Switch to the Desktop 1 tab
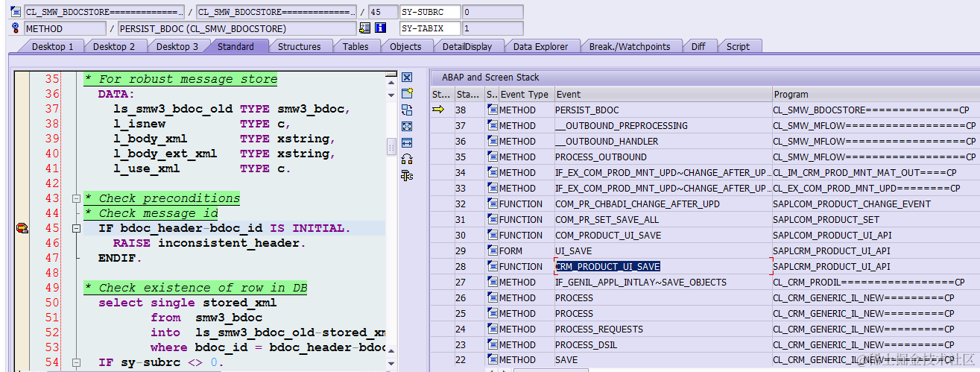This screenshot has height=372, width=980. point(51,46)
